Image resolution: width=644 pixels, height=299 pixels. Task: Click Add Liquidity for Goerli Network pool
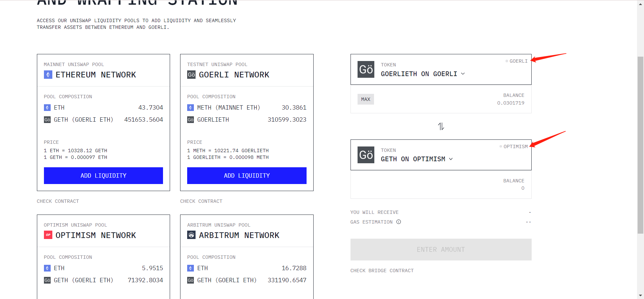tap(247, 176)
